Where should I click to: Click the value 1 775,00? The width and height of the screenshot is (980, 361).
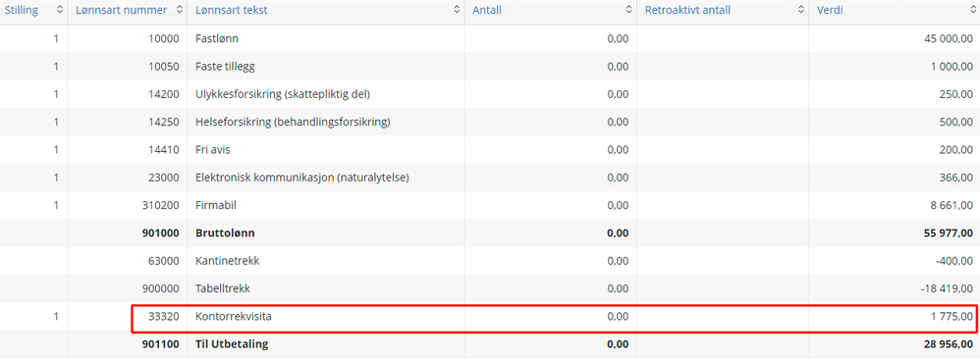(x=952, y=316)
